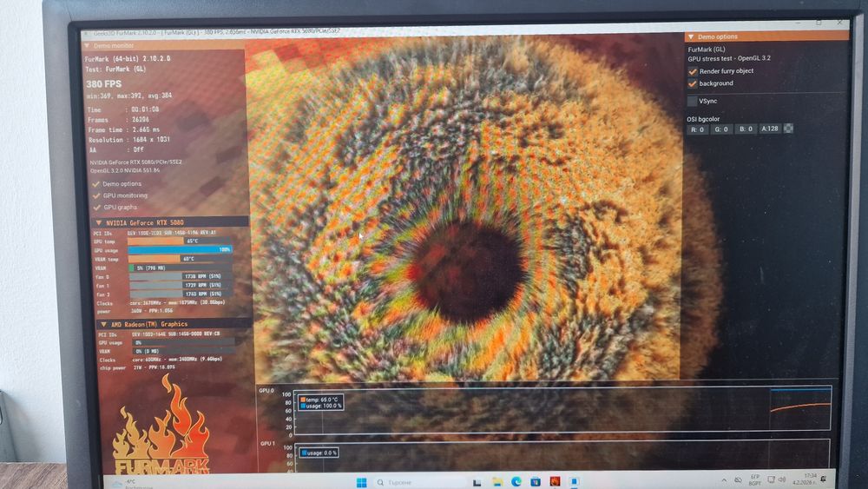Click the B: 0 bgcolor field
Screen dimensions: 868x489
(746, 129)
